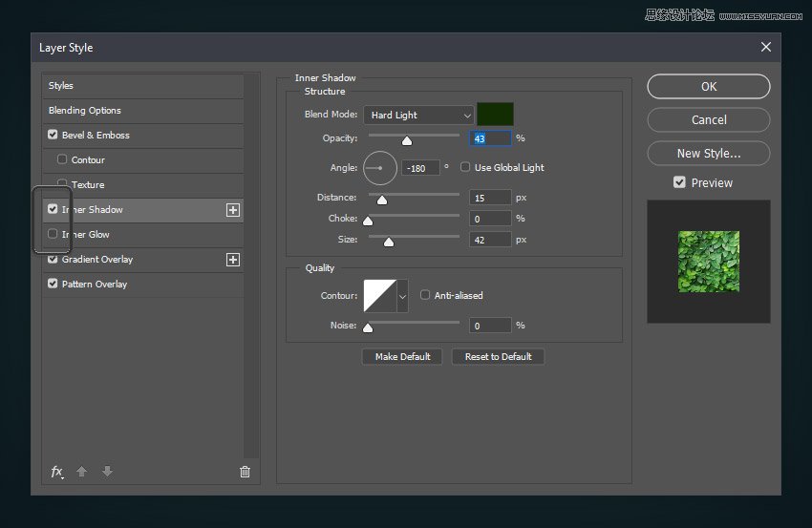Open the Styles section
The image size is (812, 528).
click(61, 86)
